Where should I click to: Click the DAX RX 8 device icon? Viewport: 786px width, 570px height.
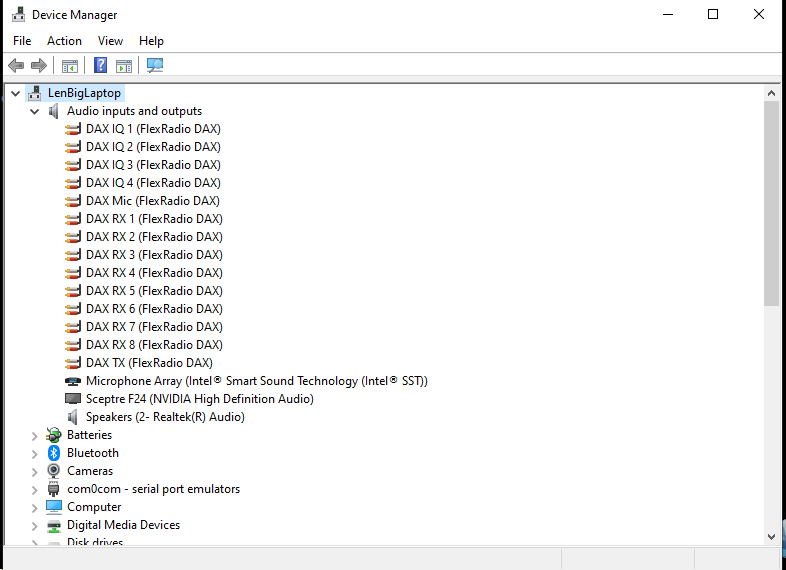(73, 345)
